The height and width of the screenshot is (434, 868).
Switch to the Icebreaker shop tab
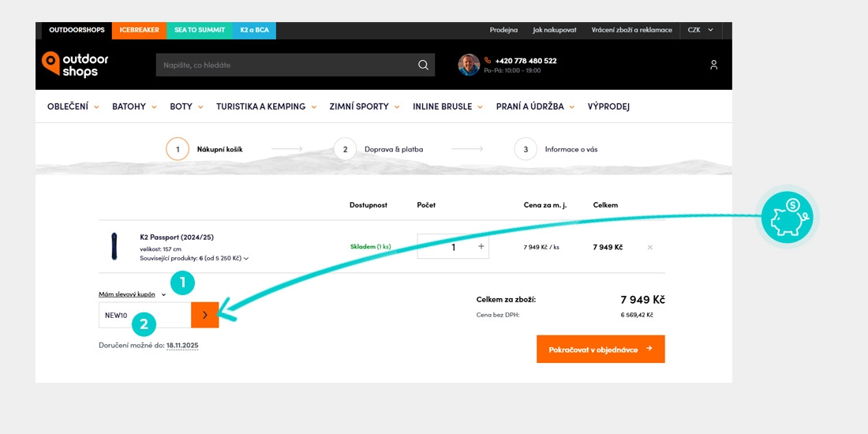(139, 30)
